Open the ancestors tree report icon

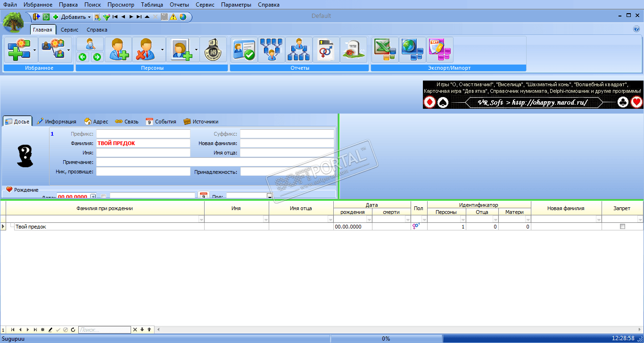[272, 50]
